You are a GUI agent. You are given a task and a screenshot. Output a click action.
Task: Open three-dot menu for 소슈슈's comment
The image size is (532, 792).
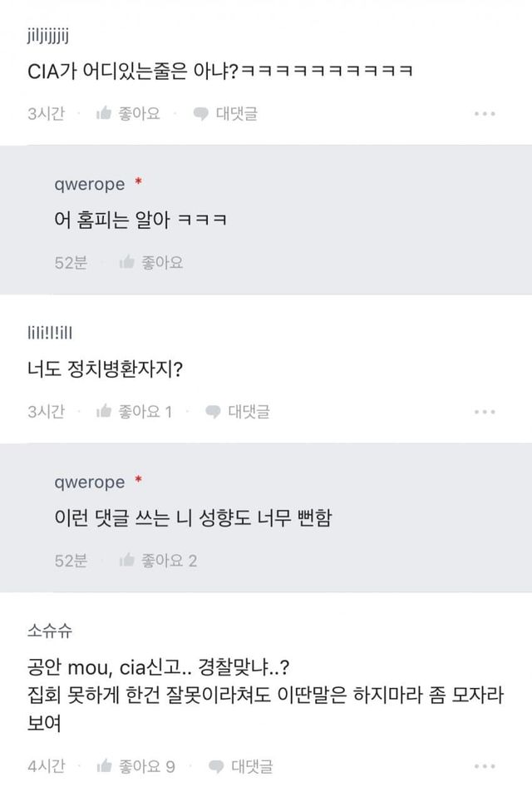point(485,766)
